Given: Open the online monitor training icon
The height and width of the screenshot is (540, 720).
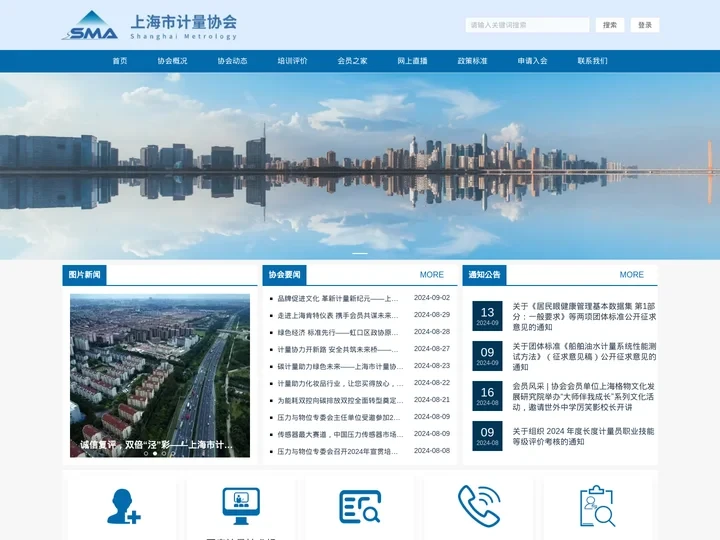Looking at the screenshot, I should tap(241, 506).
